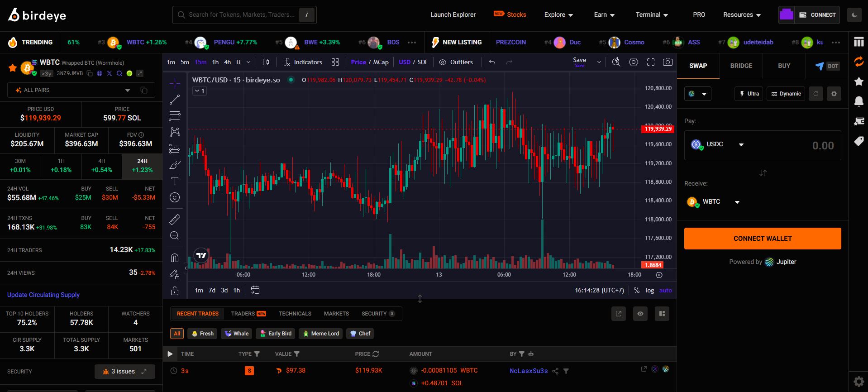Switch chart currency to SOL
The height and width of the screenshot is (392, 868).
[423, 62]
